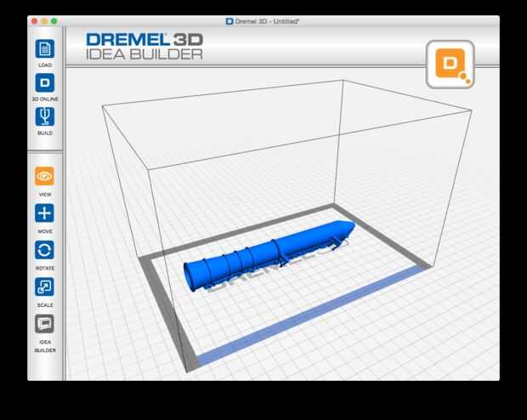
Task: Choose the Rotate tool
Action: pyautogui.click(x=44, y=250)
